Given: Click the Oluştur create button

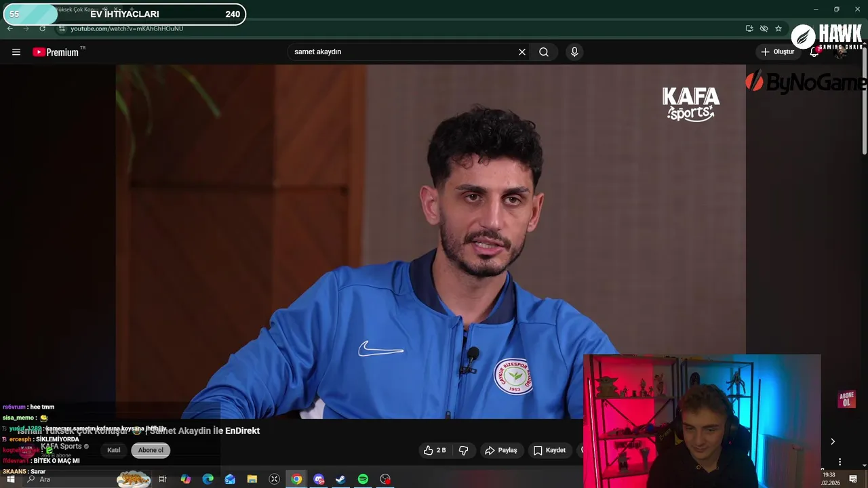Looking at the screenshot, I should [777, 52].
